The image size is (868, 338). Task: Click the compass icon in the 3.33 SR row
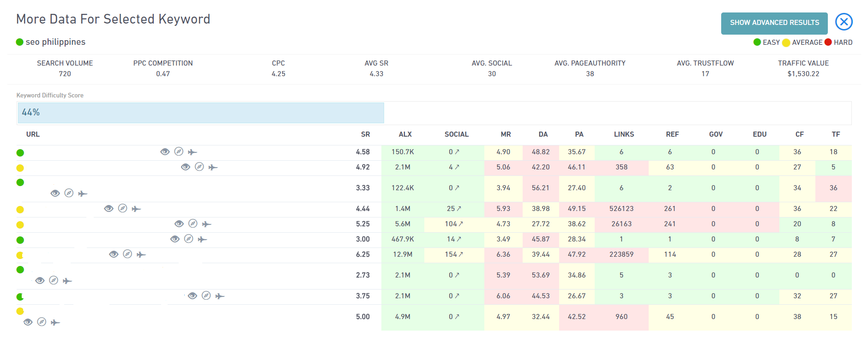69,193
